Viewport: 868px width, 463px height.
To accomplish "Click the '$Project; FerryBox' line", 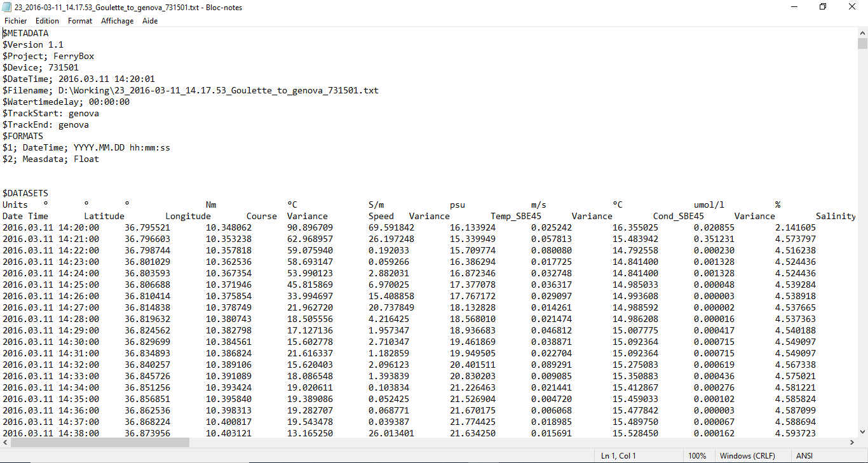I will 48,56.
